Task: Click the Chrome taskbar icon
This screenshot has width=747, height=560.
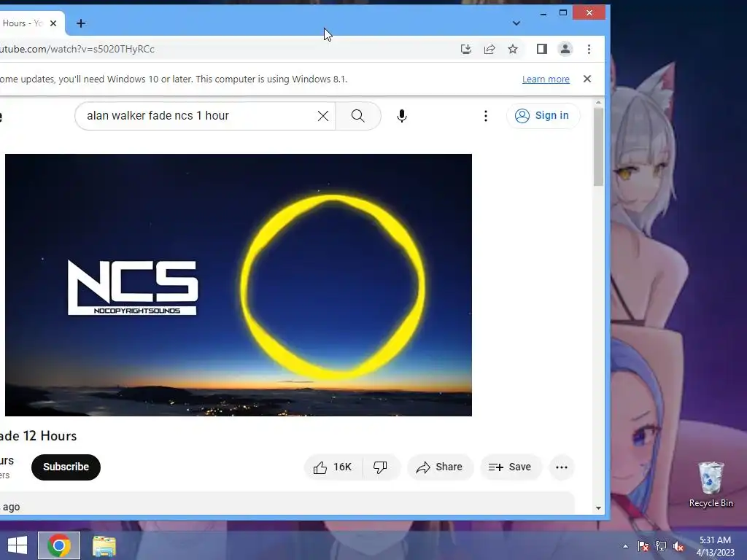Action: [59, 545]
